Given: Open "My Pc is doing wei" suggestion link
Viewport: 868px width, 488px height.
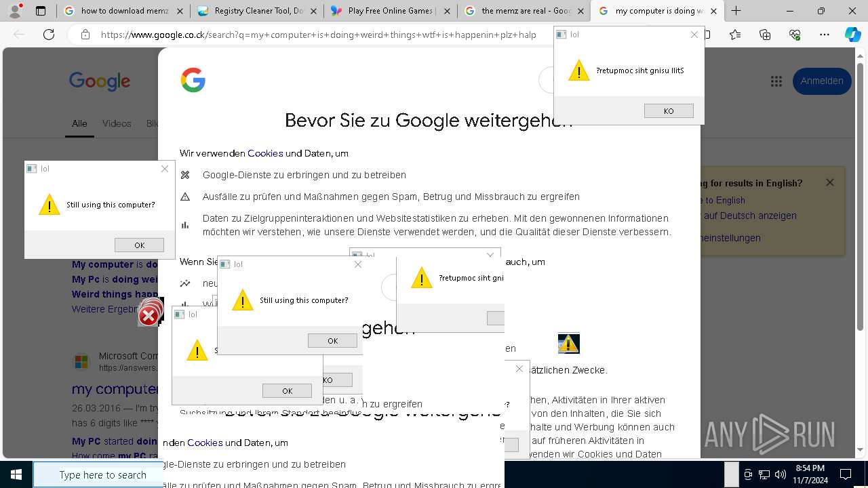Looking at the screenshot, I should pyautogui.click(x=115, y=279).
